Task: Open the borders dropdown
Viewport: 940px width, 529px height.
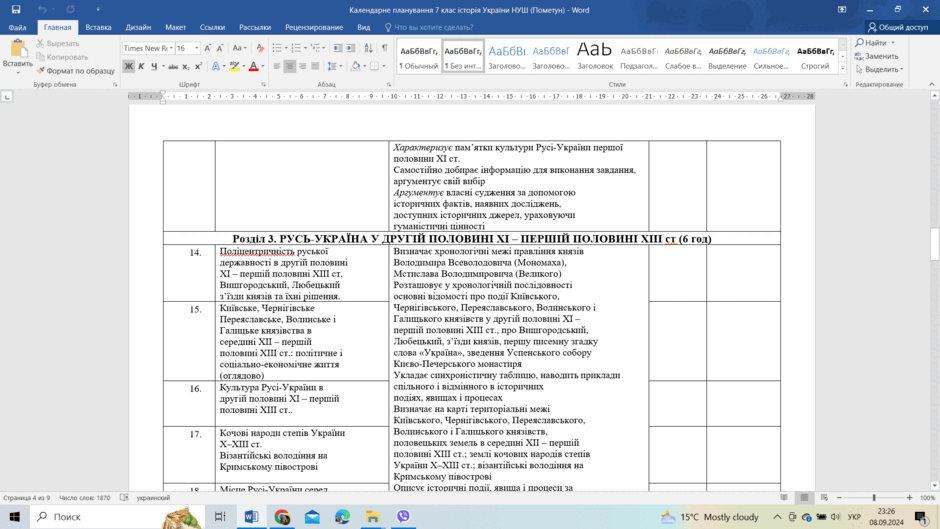Action: (384, 67)
